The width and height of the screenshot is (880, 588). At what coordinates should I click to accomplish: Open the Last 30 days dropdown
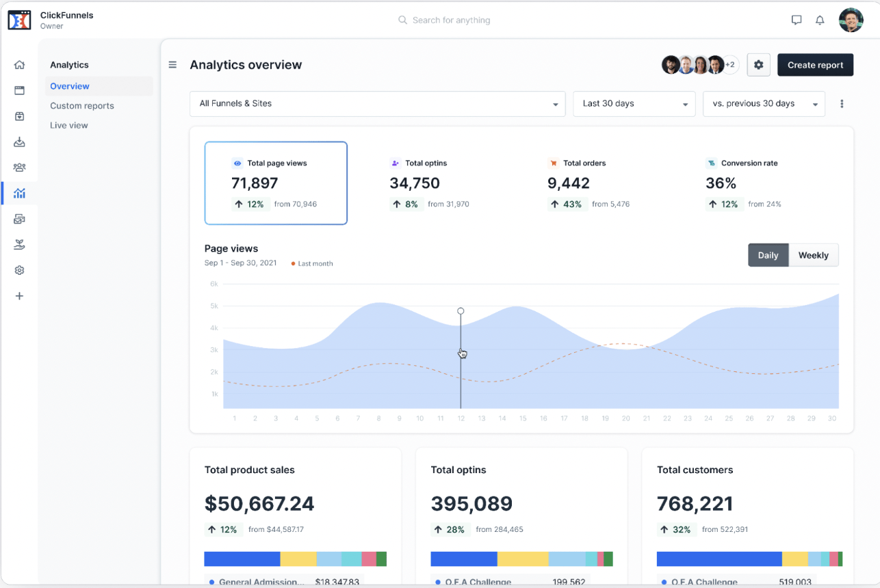point(634,104)
